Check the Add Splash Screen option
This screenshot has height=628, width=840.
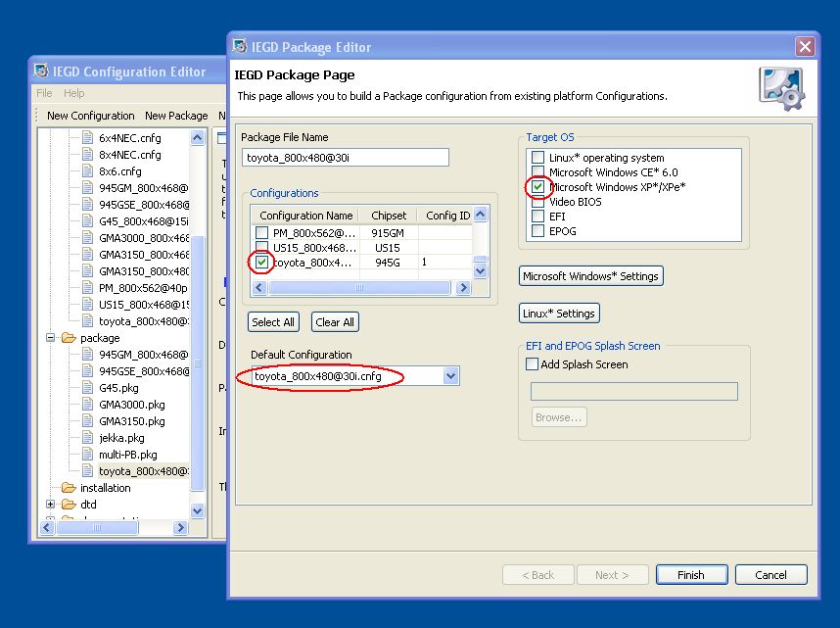tap(533, 364)
